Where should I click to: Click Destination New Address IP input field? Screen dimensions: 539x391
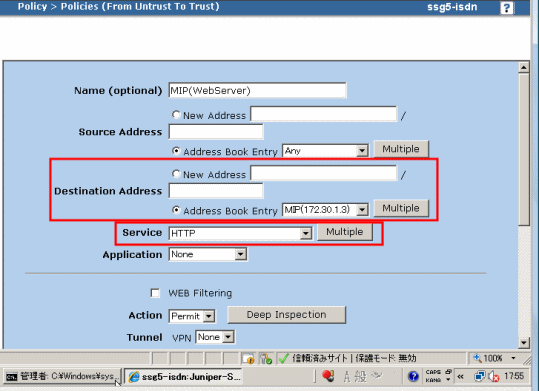(324, 173)
